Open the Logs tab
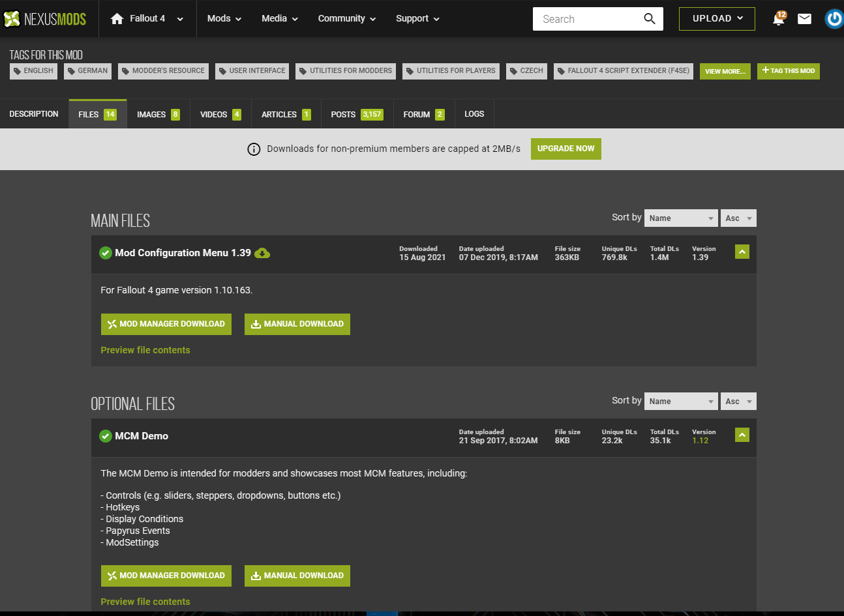The image size is (844, 616). (x=474, y=114)
